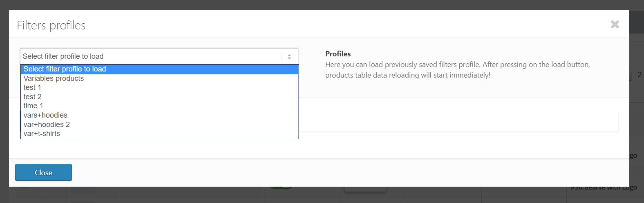Click the 'Filters profiles' dialog title
644x203 pixels.
[x=51, y=25]
